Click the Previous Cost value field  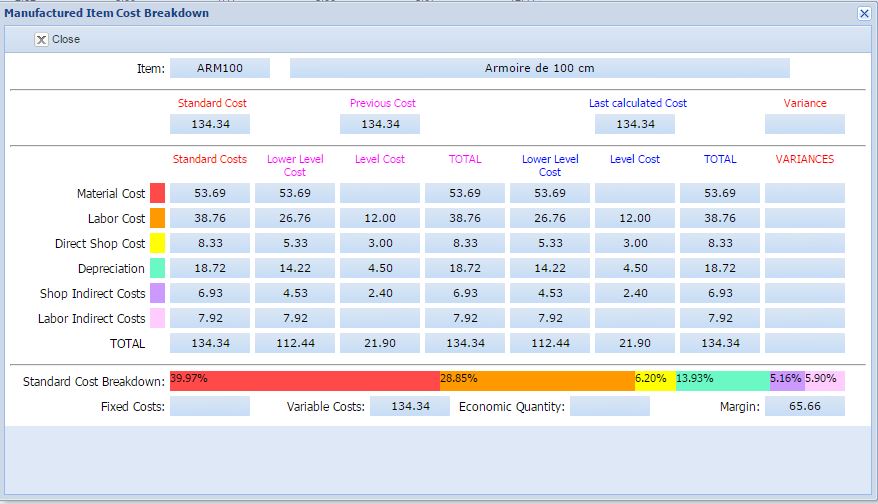click(x=379, y=124)
